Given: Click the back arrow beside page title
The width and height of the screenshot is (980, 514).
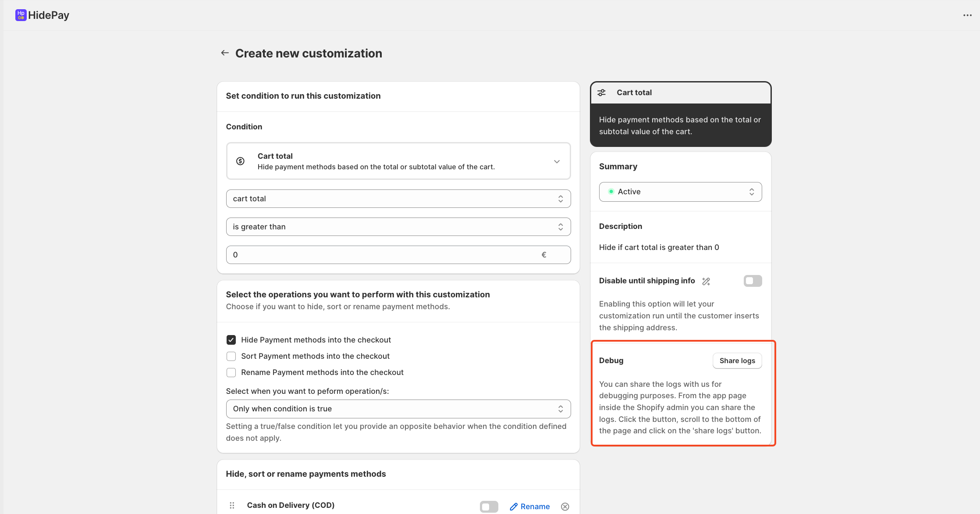Looking at the screenshot, I should (x=225, y=53).
